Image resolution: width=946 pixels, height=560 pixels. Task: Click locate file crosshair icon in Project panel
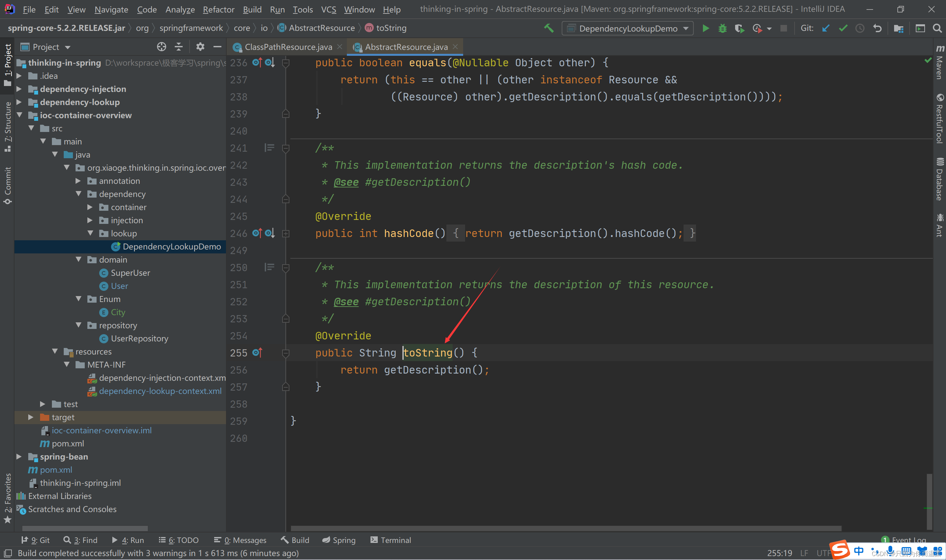[162, 47]
